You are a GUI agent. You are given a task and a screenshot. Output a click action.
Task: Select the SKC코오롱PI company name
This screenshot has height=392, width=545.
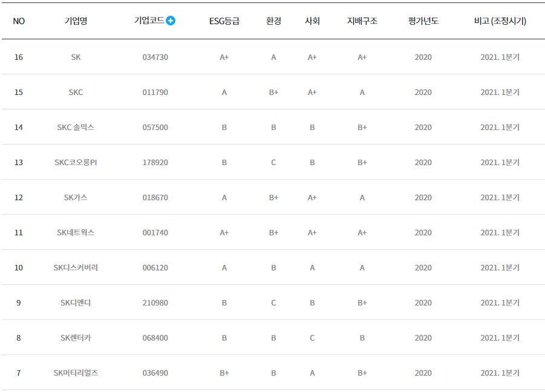click(x=76, y=162)
